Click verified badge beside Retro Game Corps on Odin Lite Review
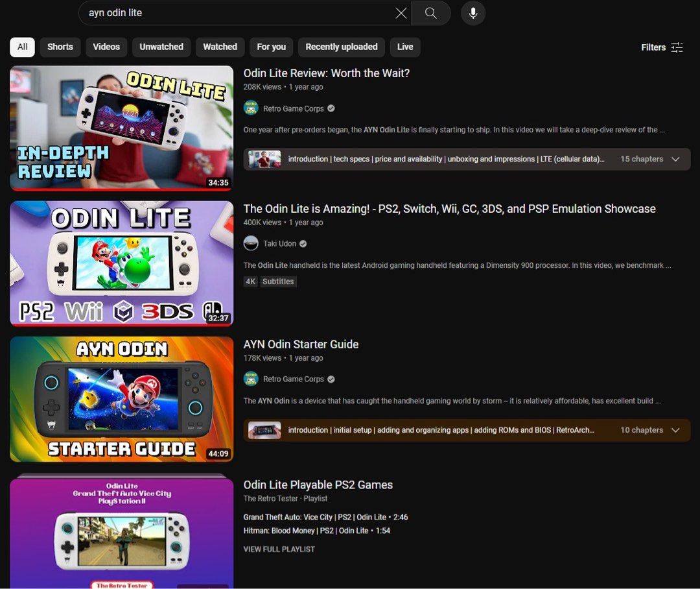700x589 pixels. pos(331,108)
